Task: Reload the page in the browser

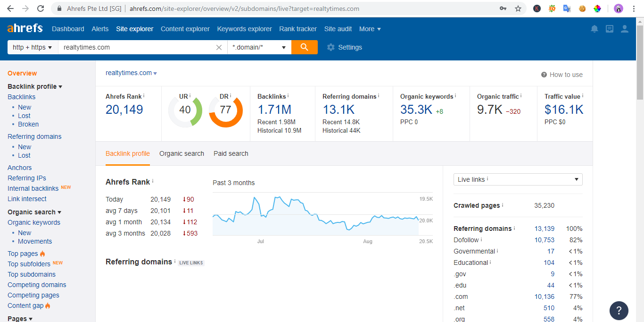Action: (x=41, y=8)
